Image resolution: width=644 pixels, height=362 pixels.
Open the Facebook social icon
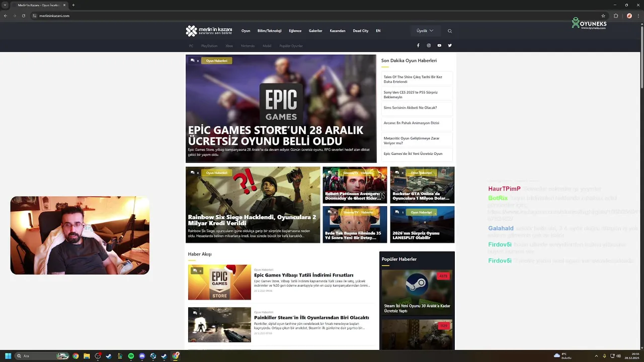[x=418, y=45]
